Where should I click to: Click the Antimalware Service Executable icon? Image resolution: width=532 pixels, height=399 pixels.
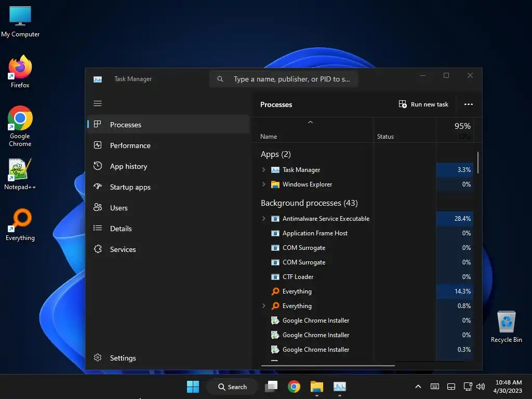tap(275, 219)
